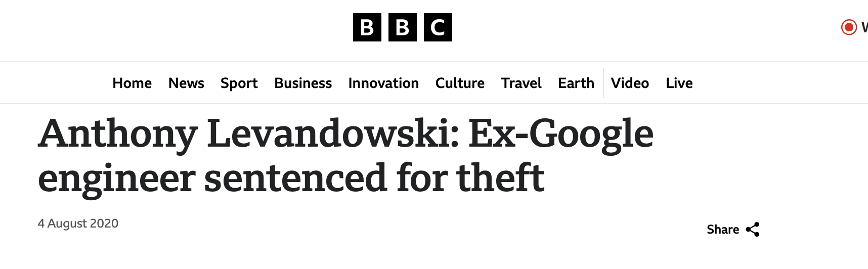This screenshot has height=269, width=868.
Task: Click the red live watch icon
Action: pos(849,27)
